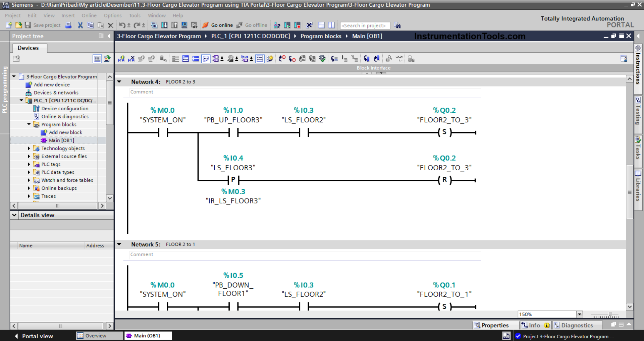Cut selection with the scissors icon
The width and height of the screenshot is (644, 341).
[80, 25]
